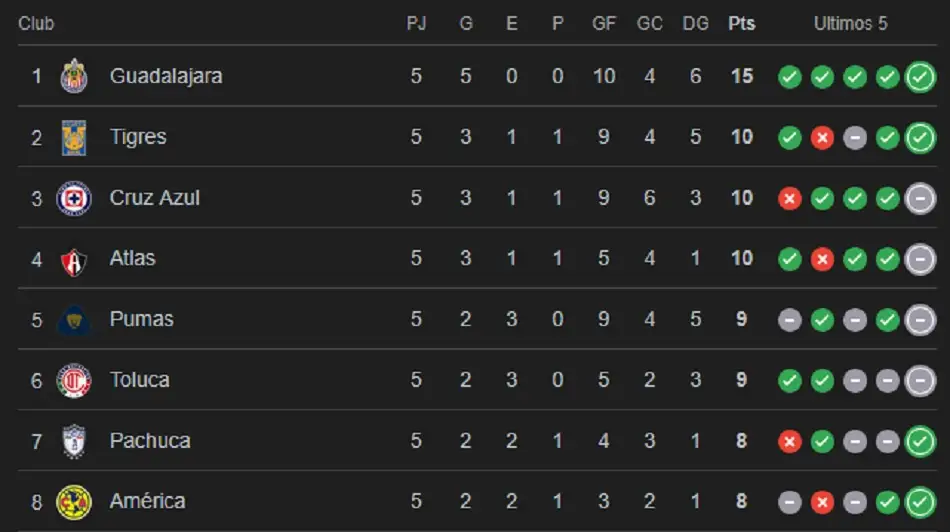Screen dimensions: 950x532
Task: Open the Guadalajara team name link
Action: pyautogui.click(x=166, y=76)
